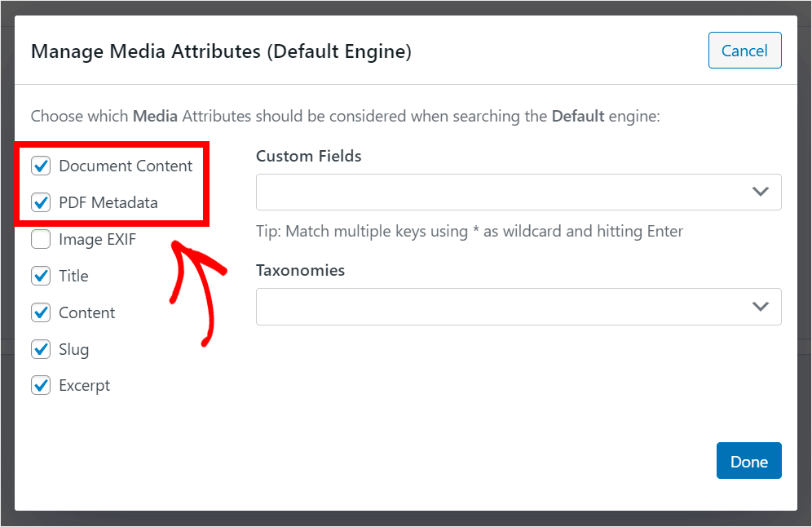
Task: Enable the Image EXIF checkbox
Action: coord(41,239)
